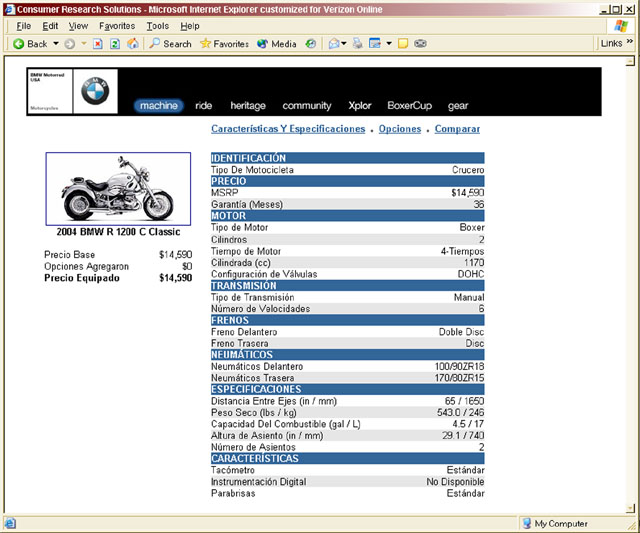This screenshot has height=533, width=640.
Task: Open Características Y Especificaciones link
Action: pyautogui.click(x=288, y=129)
